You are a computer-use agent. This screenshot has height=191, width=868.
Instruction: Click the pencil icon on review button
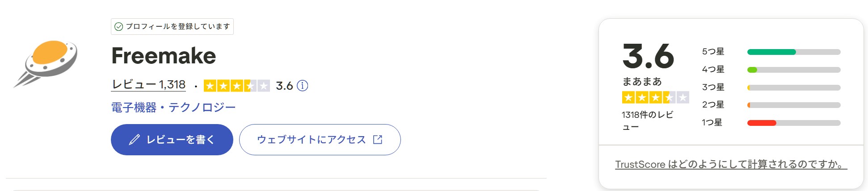[x=134, y=140]
